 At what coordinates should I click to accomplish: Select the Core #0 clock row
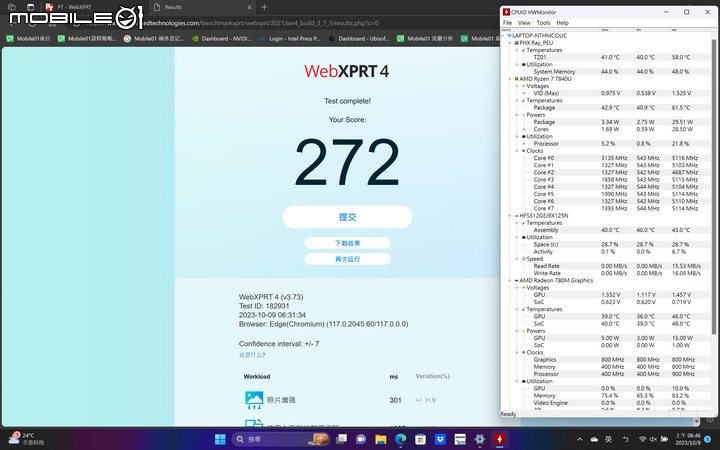click(x=606, y=158)
